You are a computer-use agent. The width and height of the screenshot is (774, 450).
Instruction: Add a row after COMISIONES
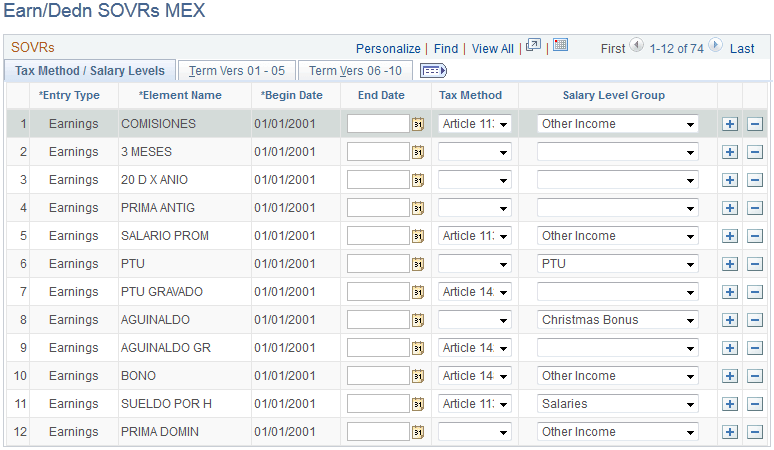pos(730,124)
